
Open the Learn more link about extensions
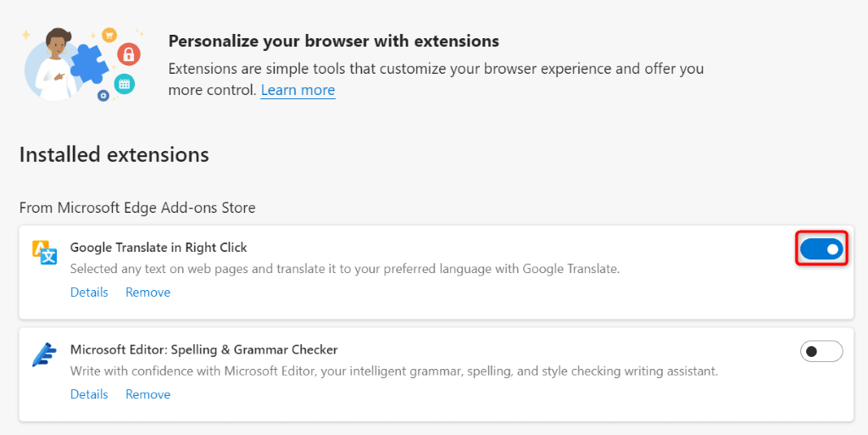pyautogui.click(x=298, y=90)
